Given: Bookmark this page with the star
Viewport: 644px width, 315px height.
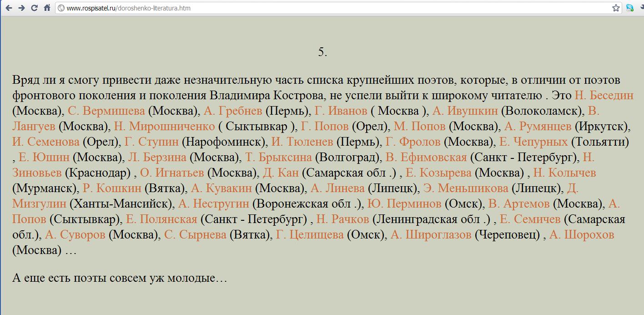Looking at the screenshot, I should tap(616, 8).
